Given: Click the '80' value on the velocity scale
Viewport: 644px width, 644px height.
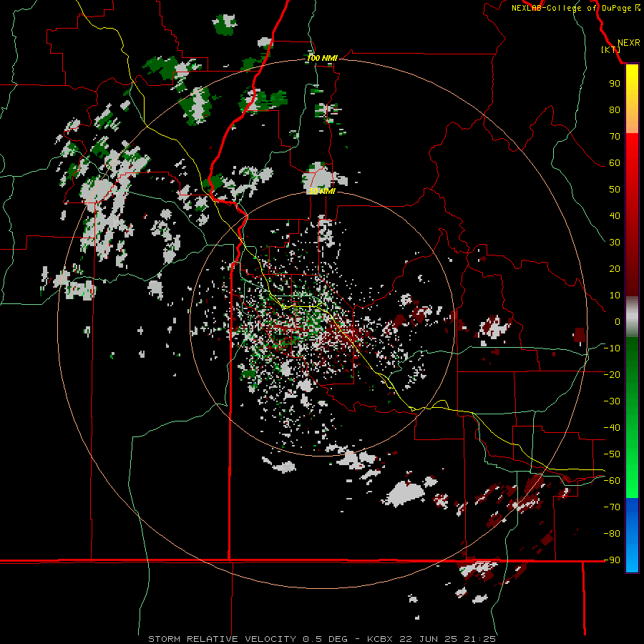Looking at the screenshot, I should tap(615, 110).
